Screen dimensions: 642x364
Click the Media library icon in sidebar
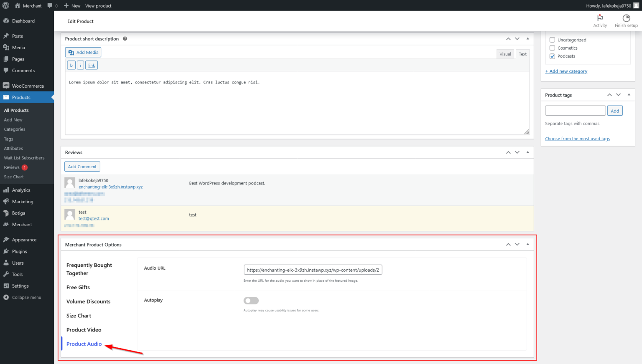(6, 48)
